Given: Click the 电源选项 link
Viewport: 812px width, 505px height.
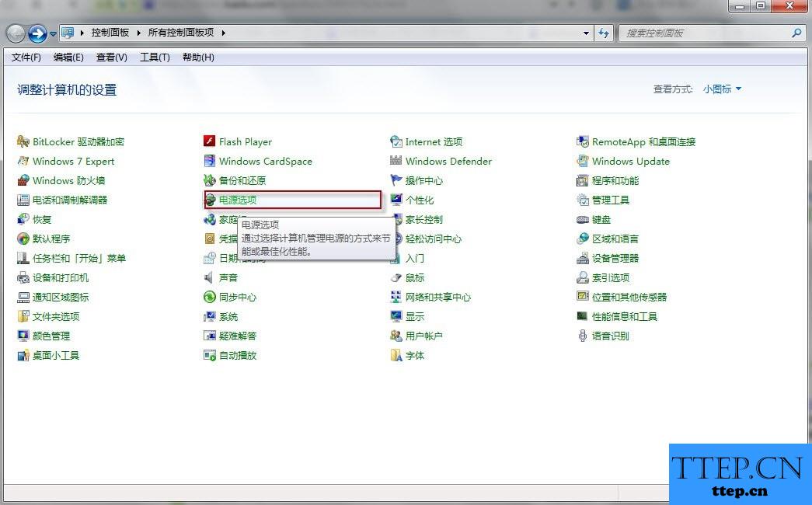Looking at the screenshot, I should (238, 200).
